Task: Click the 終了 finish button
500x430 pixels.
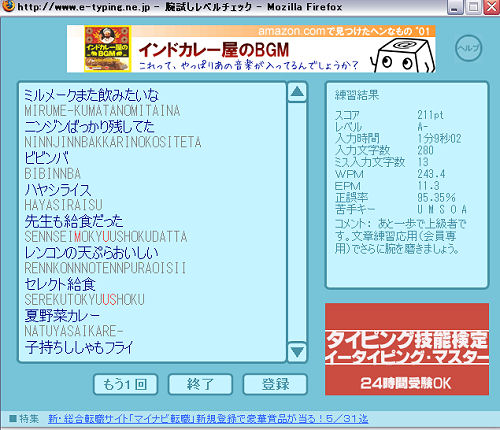Action: (x=200, y=384)
